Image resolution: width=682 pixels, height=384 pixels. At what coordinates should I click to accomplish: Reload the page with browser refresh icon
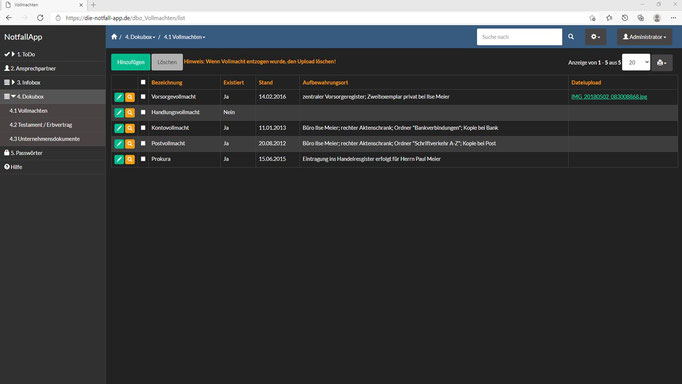pos(40,18)
